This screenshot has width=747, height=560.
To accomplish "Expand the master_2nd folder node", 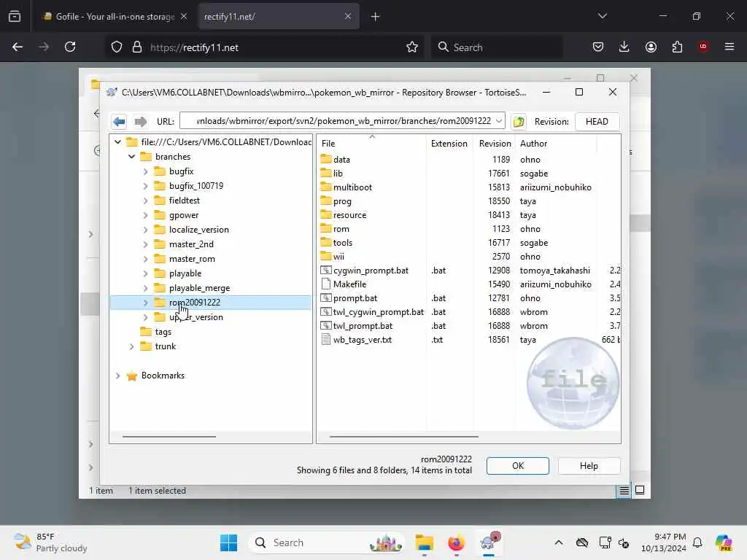I will coord(145,244).
